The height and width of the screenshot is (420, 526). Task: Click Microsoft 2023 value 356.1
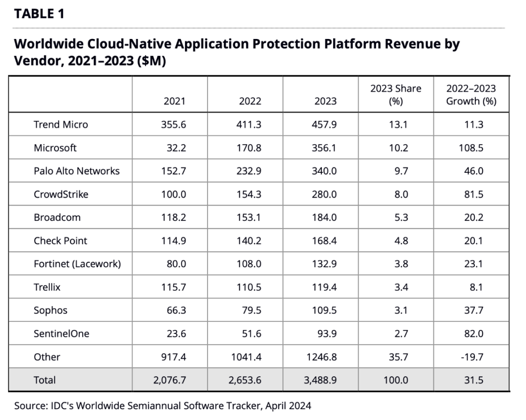pos(324,147)
